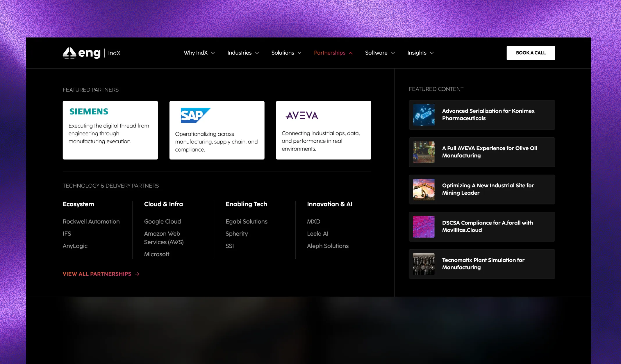
Task: Click DSCSA Compliance article thumbnail
Action: (424, 227)
